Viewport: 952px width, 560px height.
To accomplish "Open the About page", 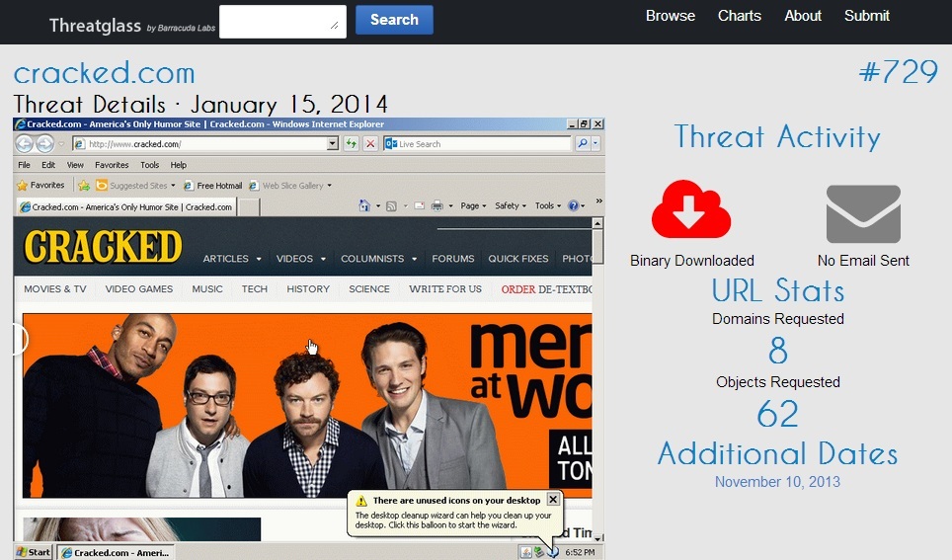I will coord(803,16).
